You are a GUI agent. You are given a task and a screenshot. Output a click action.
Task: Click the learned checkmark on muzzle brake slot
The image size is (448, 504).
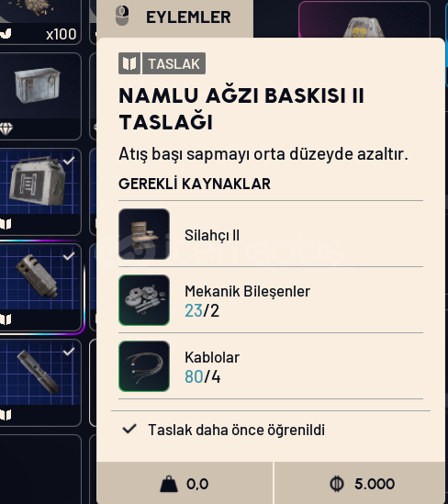pyautogui.click(x=69, y=256)
